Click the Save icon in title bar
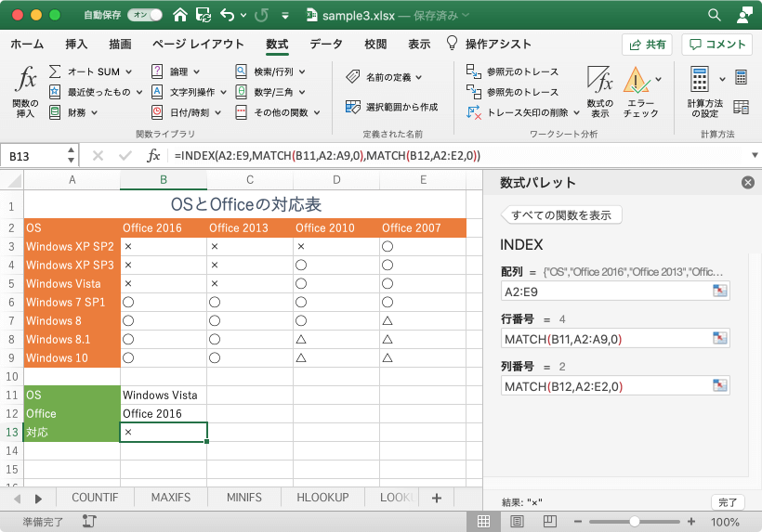The height and width of the screenshot is (532, 762). [x=204, y=15]
